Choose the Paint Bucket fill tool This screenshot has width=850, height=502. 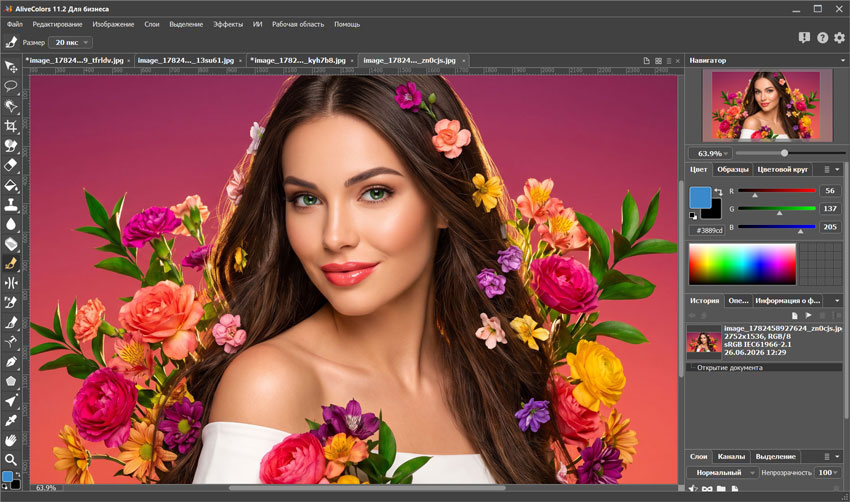[10, 185]
